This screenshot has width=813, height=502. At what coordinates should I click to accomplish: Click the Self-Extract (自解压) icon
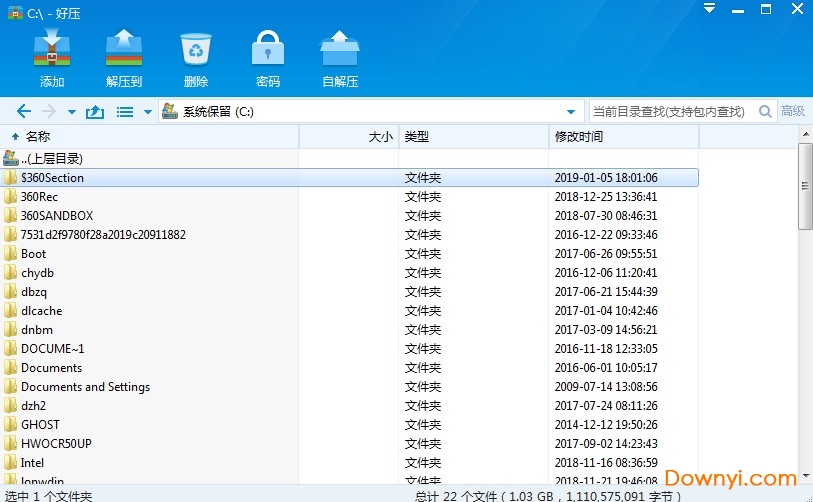pyautogui.click(x=340, y=49)
